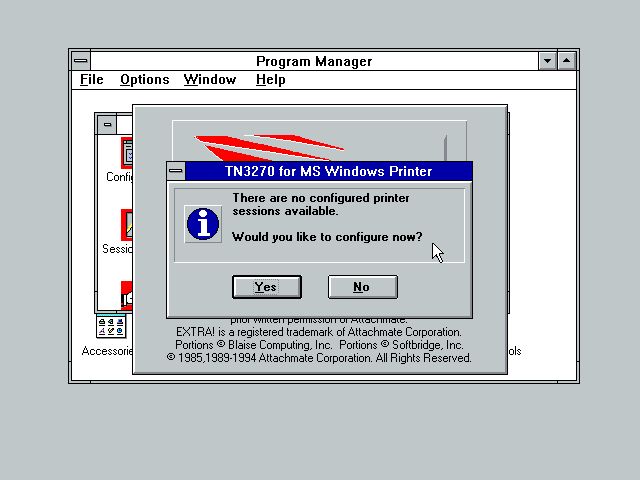Click the Program Manager title bar
640x480 pixels.
tap(314, 61)
